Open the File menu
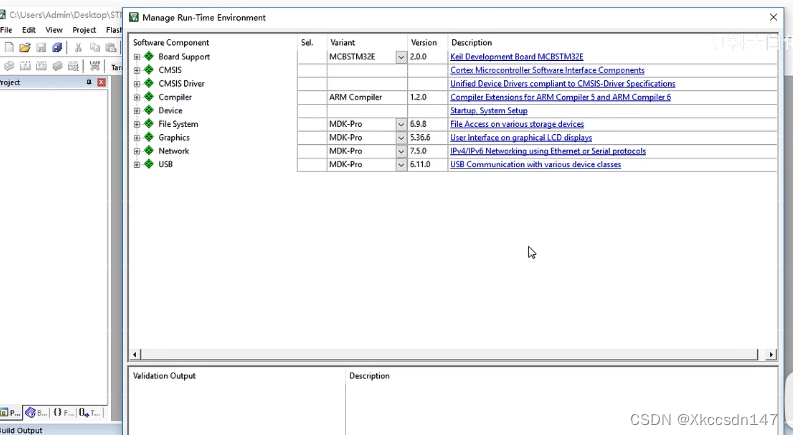This screenshot has width=793, height=435. click(x=6, y=30)
